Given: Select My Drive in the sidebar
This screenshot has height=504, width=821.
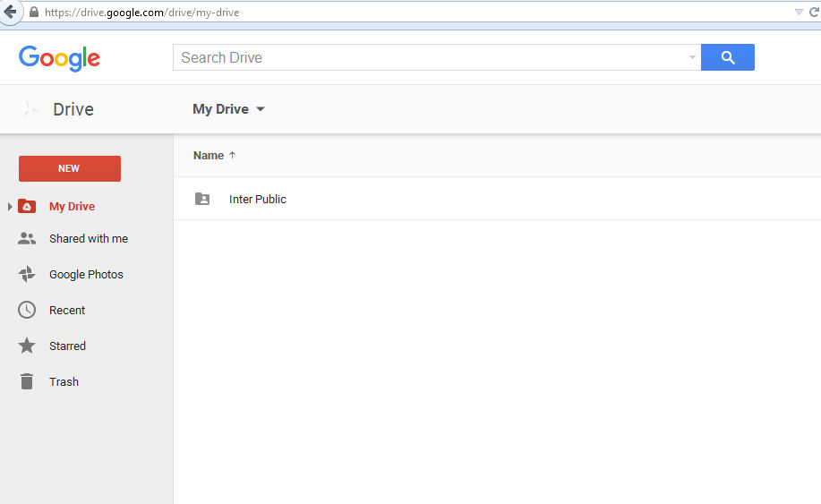Looking at the screenshot, I should click(x=72, y=207).
